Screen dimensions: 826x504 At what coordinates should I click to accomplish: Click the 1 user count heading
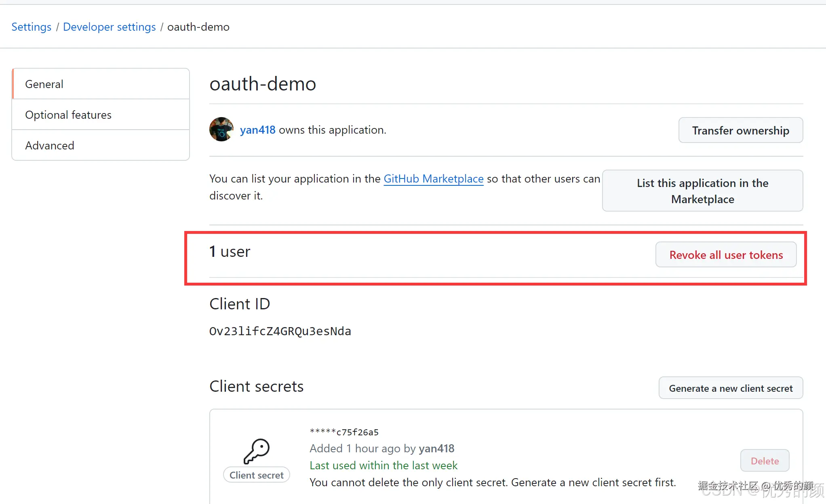point(230,252)
